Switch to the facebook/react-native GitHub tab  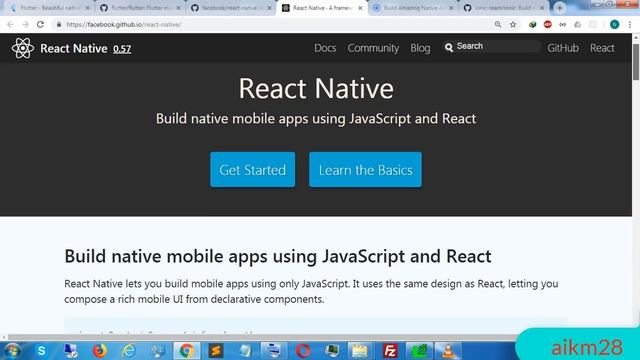point(231,8)
